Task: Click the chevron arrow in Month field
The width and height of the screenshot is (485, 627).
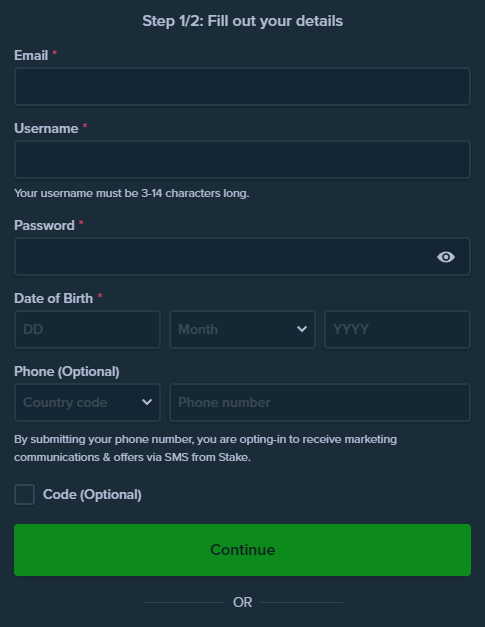Action: point(302,329)
